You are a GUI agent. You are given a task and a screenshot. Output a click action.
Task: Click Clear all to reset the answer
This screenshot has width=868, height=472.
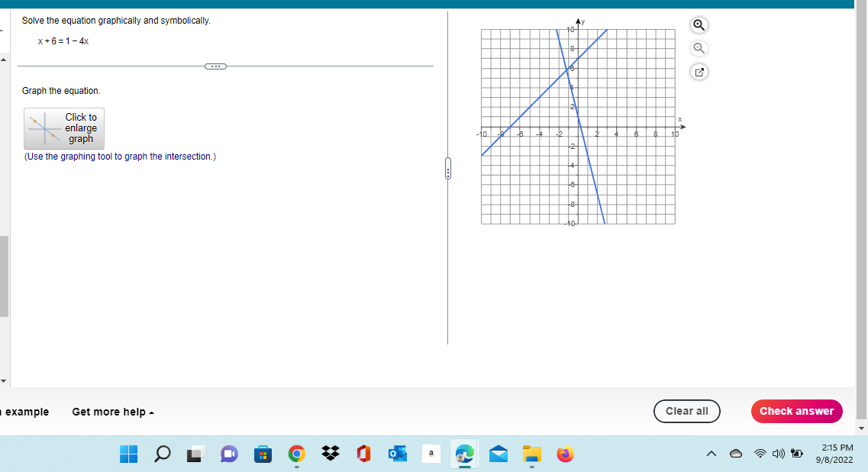(x=686, y=411)
